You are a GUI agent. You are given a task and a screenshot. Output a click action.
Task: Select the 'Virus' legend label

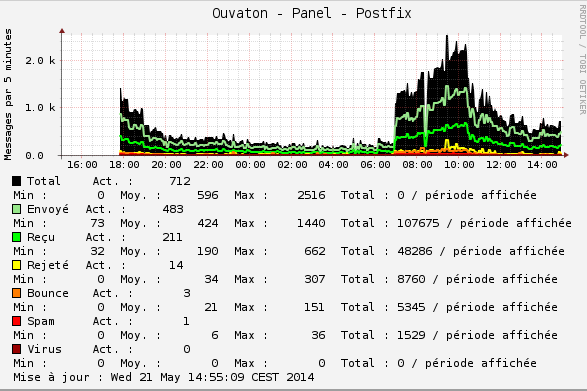coord(44,349)
